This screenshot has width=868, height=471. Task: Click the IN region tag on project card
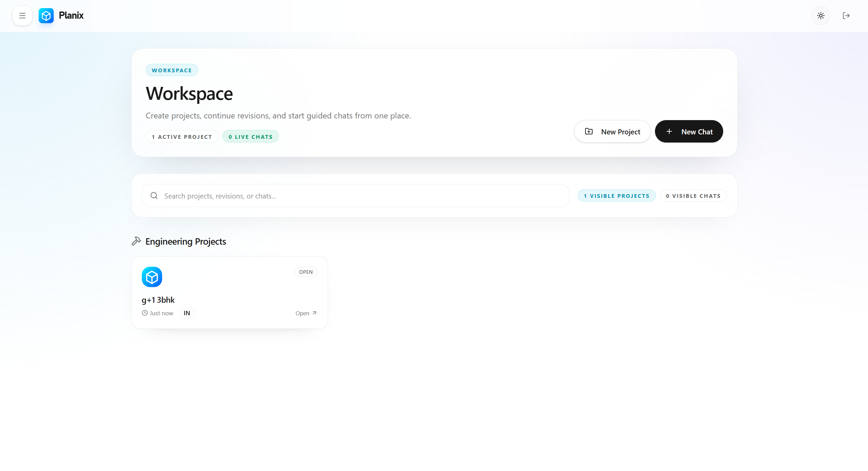point(187,313)
